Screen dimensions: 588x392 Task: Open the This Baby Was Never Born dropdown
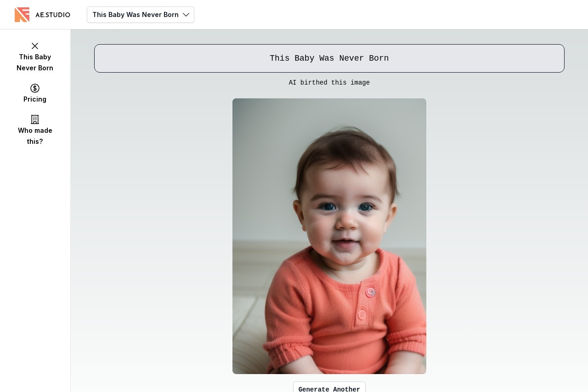tap(141, 15)
